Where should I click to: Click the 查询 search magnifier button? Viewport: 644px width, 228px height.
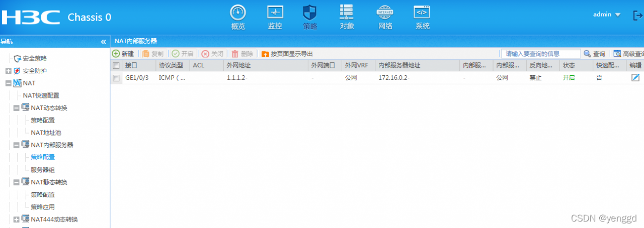[x=594, y=54]
